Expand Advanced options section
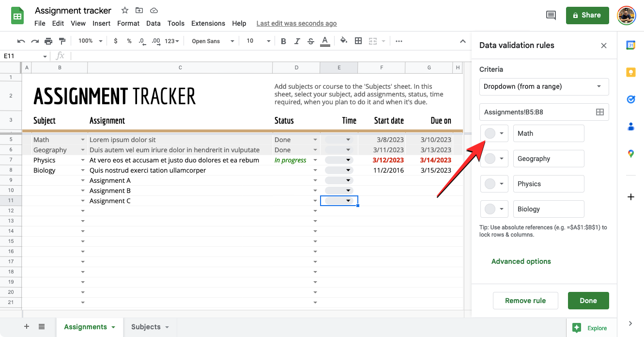This screenshot has width=644, height=337. coord(521,261)
